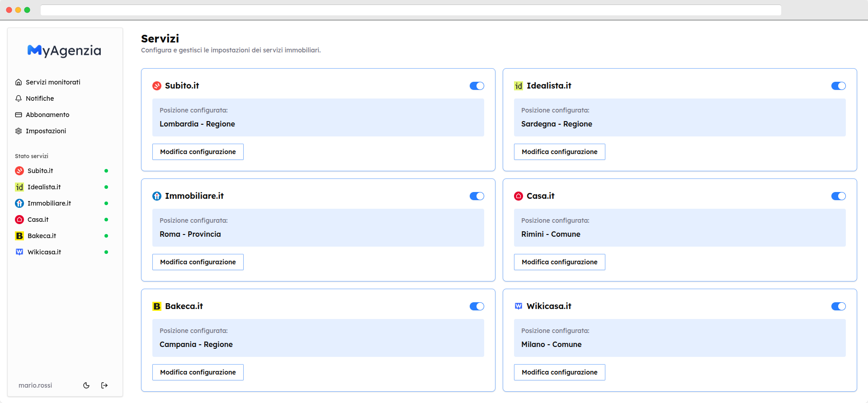Turn off the Idealista.it toggle switch
Image resolution: width=868 pixels, height=403 pixels.
pos(838,86)
